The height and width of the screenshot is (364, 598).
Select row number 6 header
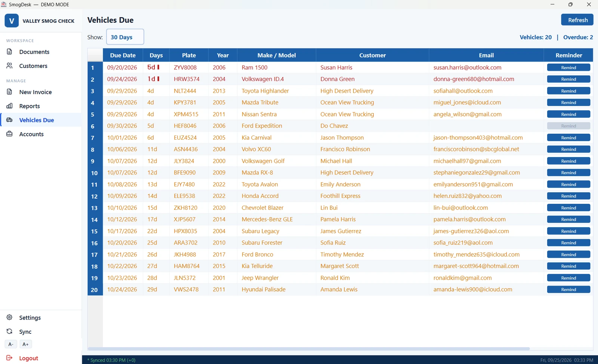coord(95,126)
